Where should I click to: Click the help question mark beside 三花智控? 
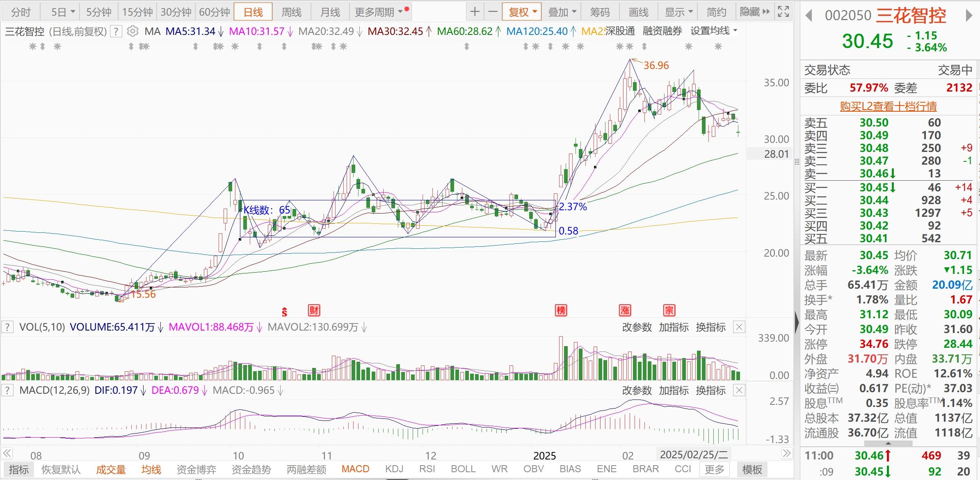pos(117,32)
